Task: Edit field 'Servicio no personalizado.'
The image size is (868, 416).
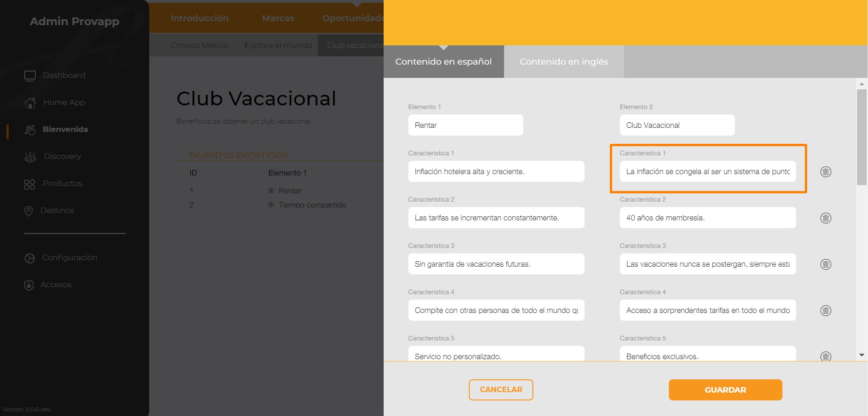Action: (496, 354)
